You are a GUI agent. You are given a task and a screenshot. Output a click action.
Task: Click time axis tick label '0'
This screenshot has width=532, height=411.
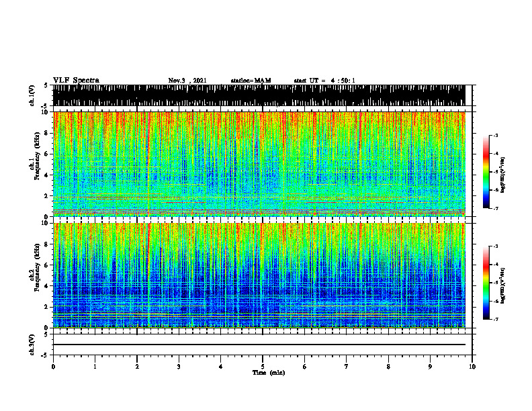(x=53, y=367)
